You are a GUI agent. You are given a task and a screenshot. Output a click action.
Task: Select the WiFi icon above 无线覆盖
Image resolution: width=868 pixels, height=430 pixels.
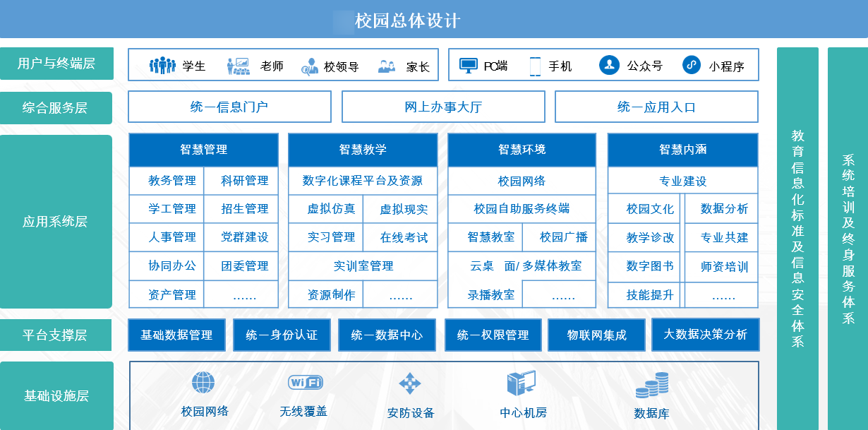[306, 383]
